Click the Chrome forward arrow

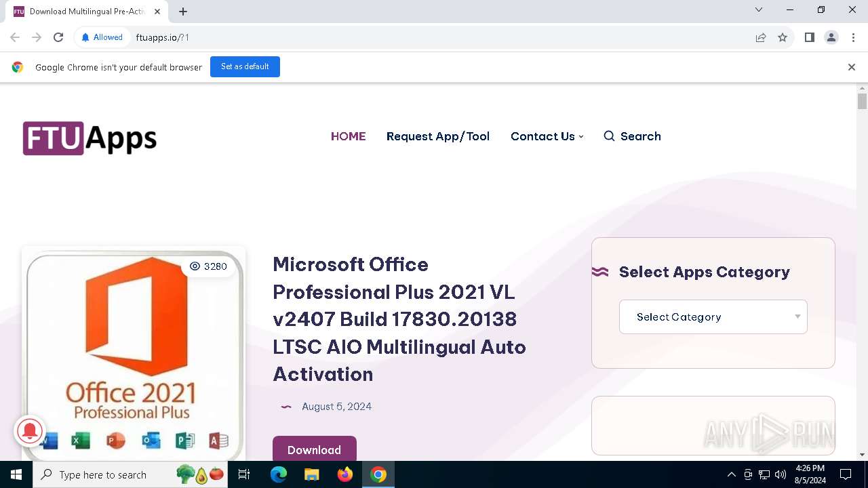tap(37, 37)
